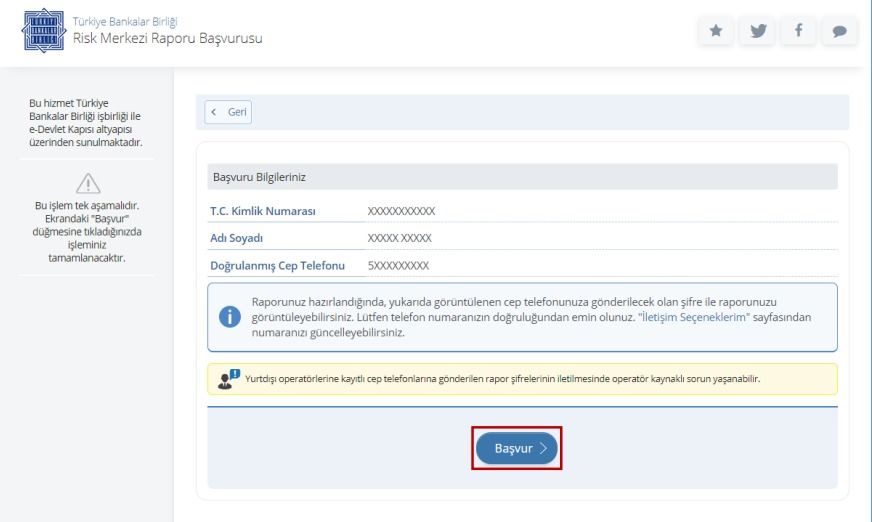Go back with the Geri button

point(228,112)
